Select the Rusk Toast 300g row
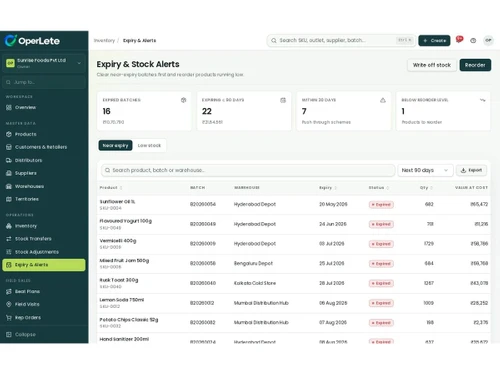500x375 pixels. pyautogui.click(x=294, y=283)
